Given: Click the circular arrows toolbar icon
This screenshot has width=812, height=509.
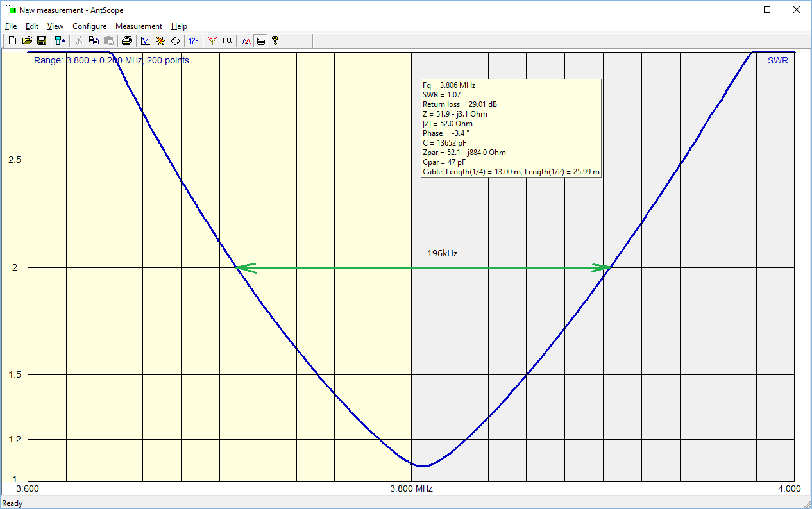Looking at the screenshot, I should 175,41.
